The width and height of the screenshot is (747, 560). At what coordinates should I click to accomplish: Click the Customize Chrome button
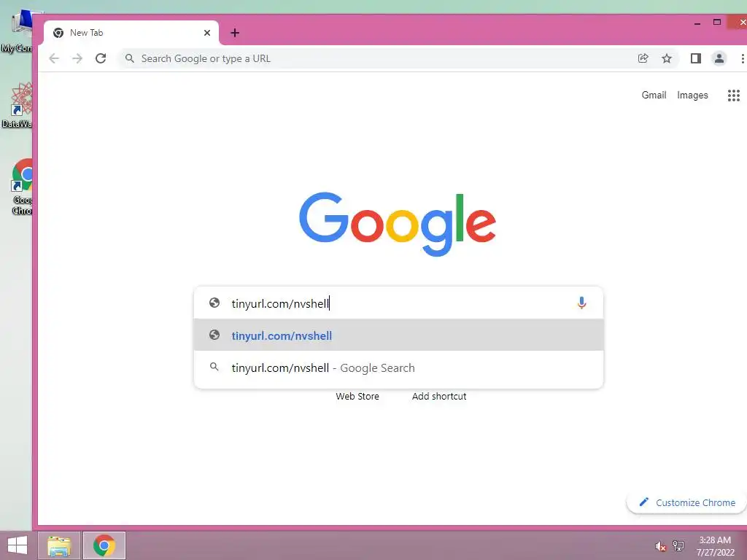[x=686, y=502]
